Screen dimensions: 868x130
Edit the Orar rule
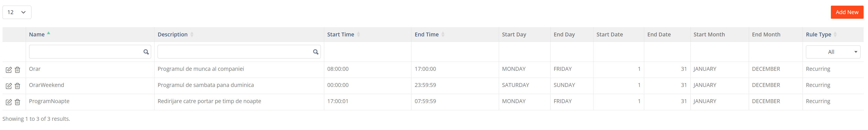pos(9,70)
